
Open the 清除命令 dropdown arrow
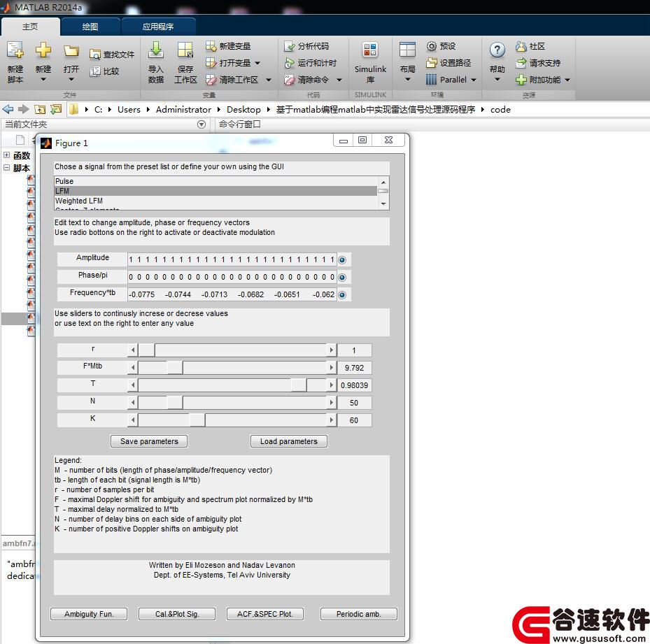click(339, 80)
